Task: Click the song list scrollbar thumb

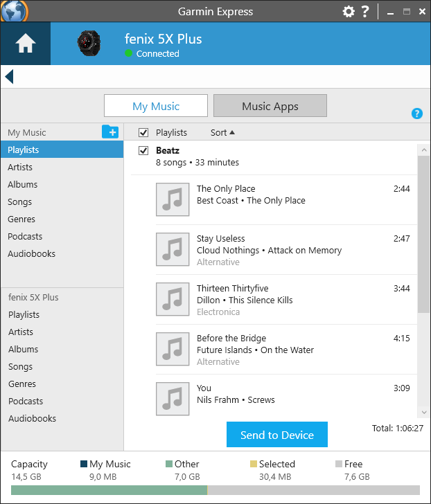Action: point(423,234)
